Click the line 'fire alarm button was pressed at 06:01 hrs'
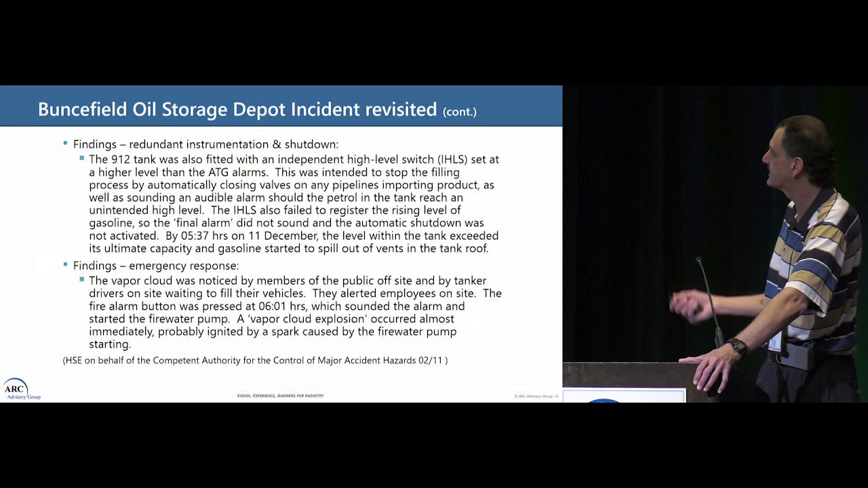 click(x=277, y=306)
